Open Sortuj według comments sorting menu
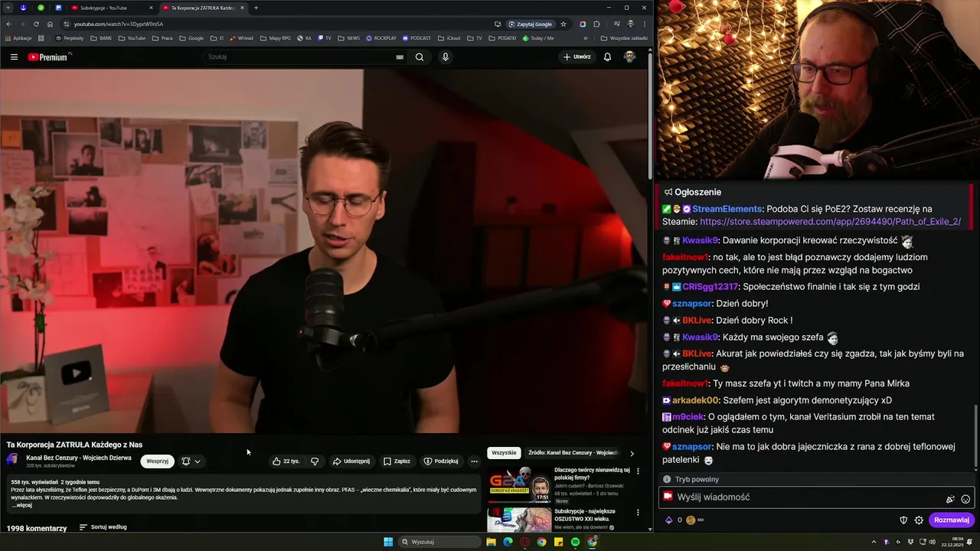Screen dimensions: 980x551 103,527
